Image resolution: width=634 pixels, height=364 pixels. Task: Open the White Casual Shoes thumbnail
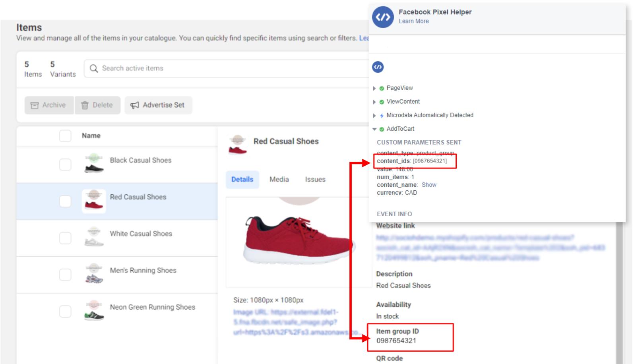pos(94,237)
